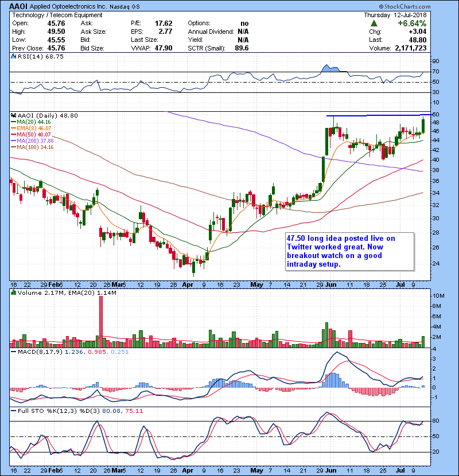This screenshot has width=459, height=476.
Task: Select the Low value 45.55
Action: pos(56,40)
